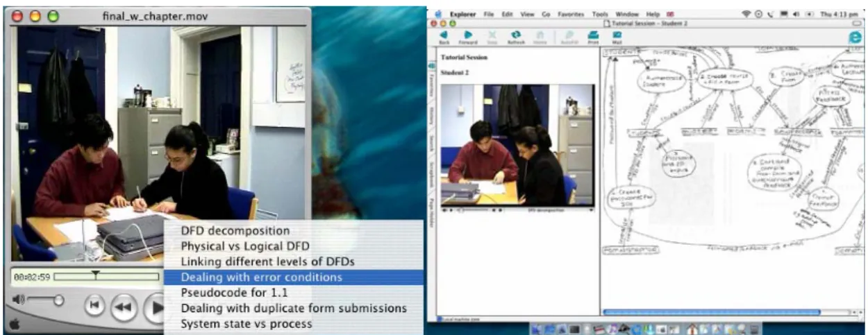Open the Explorer application menu
This screenshot has height=335, width=868.
point(462,14)
